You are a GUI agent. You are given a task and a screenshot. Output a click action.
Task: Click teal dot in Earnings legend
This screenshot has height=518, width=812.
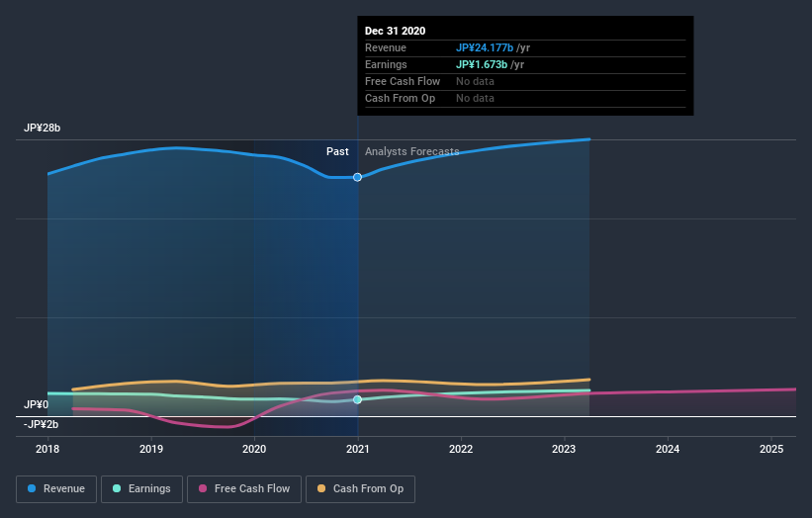click(x=117, y=488)
